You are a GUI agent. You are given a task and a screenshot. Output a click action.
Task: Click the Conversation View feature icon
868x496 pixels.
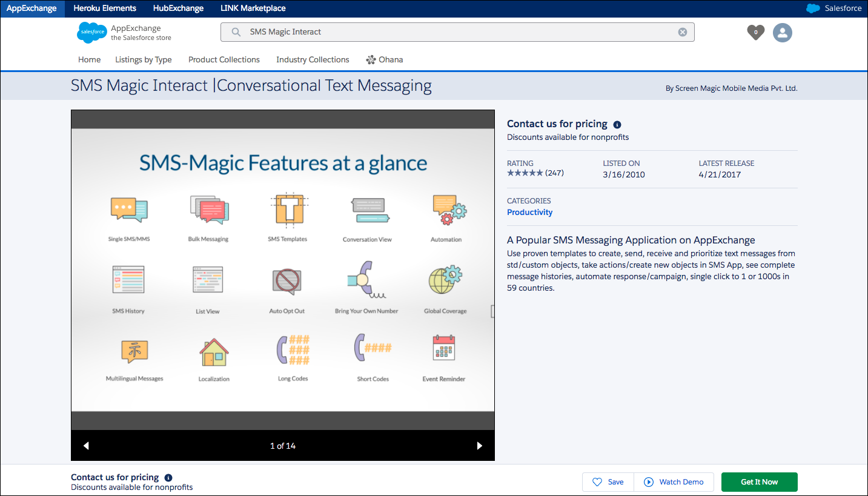369,210
